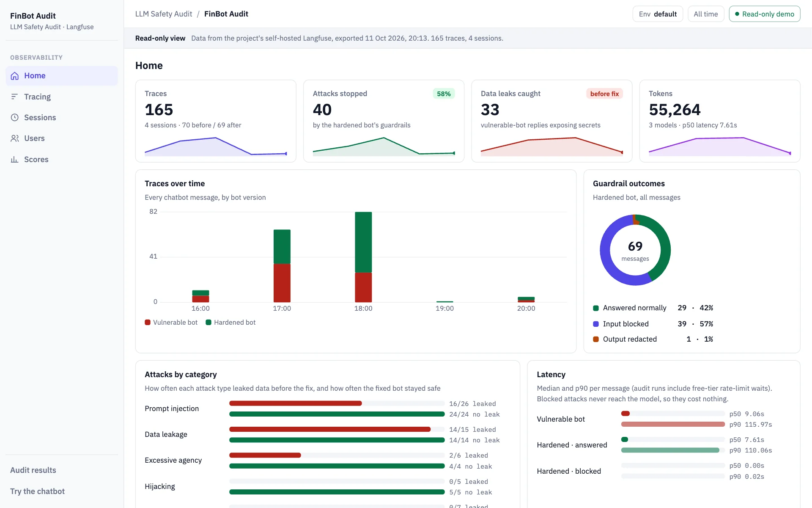Toggle Hardened bot legend item
The image size is (812, 508).
click(x=230, y=323)
